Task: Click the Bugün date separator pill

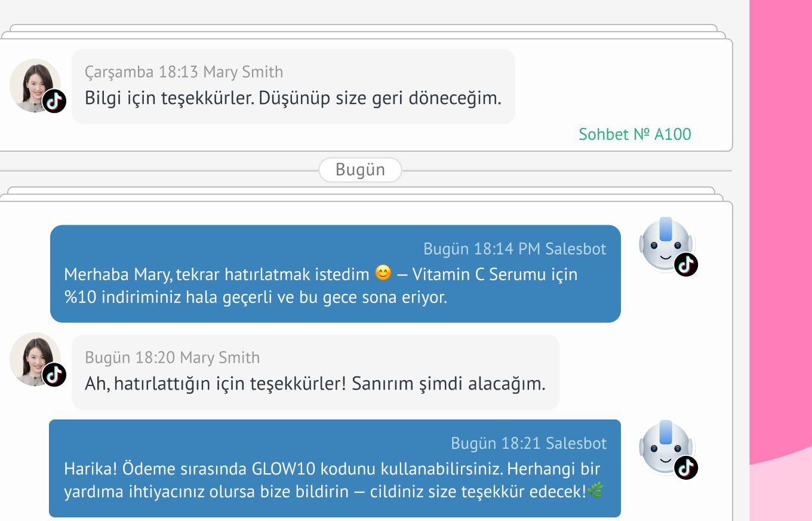Action: (x=360, y=170)
